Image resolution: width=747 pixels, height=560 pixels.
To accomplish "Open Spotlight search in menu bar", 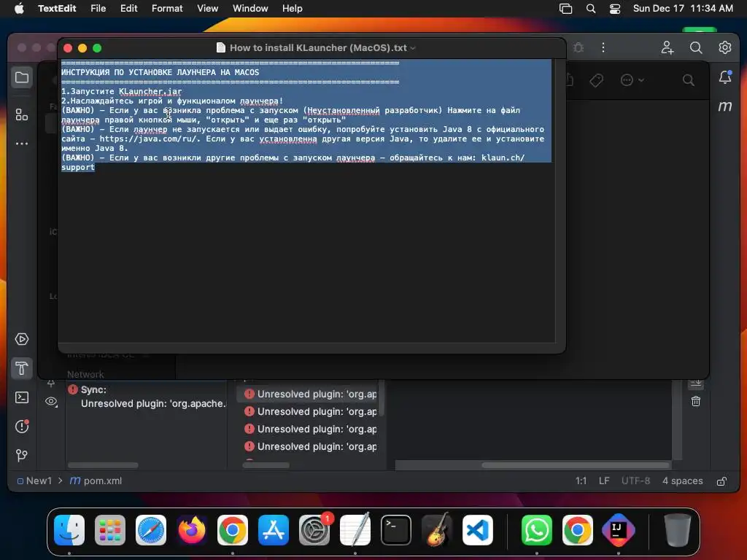I will [591, 8].
